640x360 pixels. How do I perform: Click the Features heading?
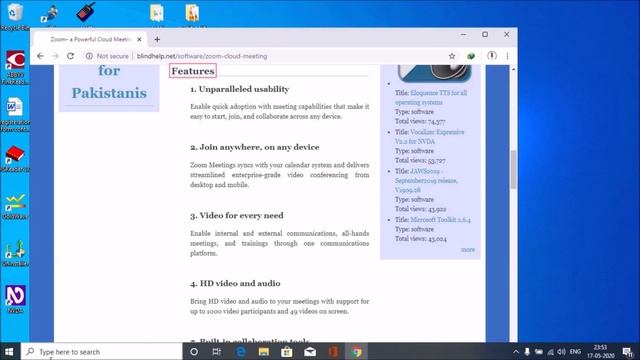pyautogui.click(x=193, y=71)
